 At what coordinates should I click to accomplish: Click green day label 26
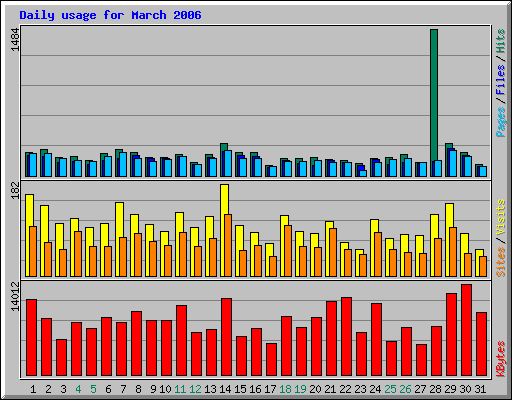click(x=405, y=389)
